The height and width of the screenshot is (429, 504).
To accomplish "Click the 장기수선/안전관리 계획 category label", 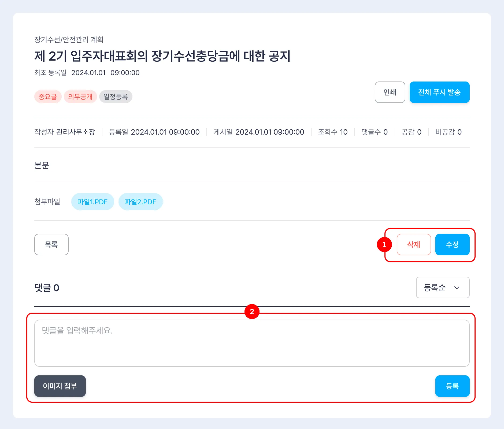I will click(69, 40).
